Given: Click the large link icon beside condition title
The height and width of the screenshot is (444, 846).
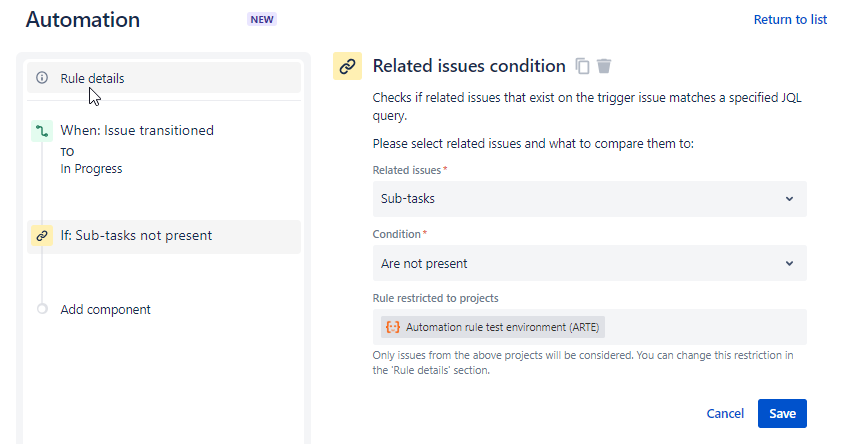Looking at the screenshot, I should click(x=347, y=66).
